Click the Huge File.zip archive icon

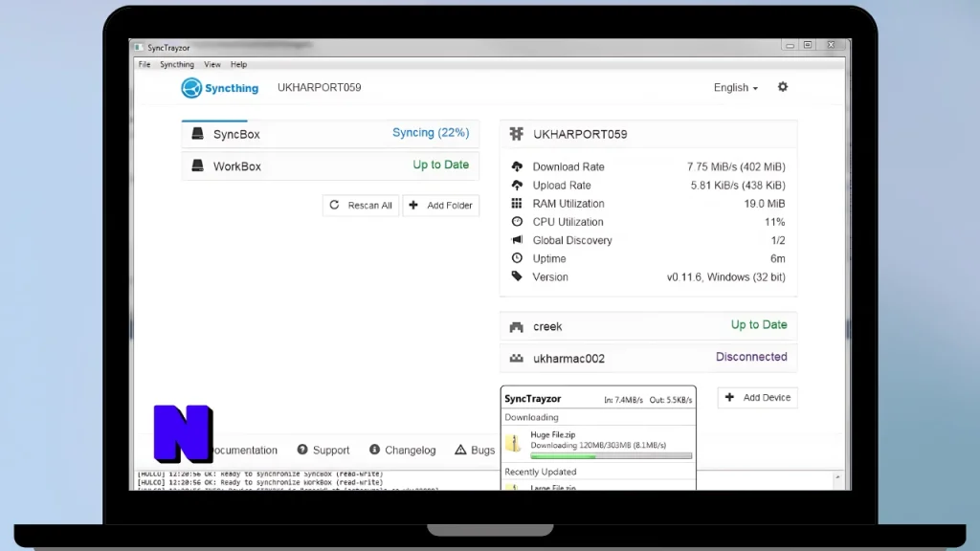coord(513,443)
